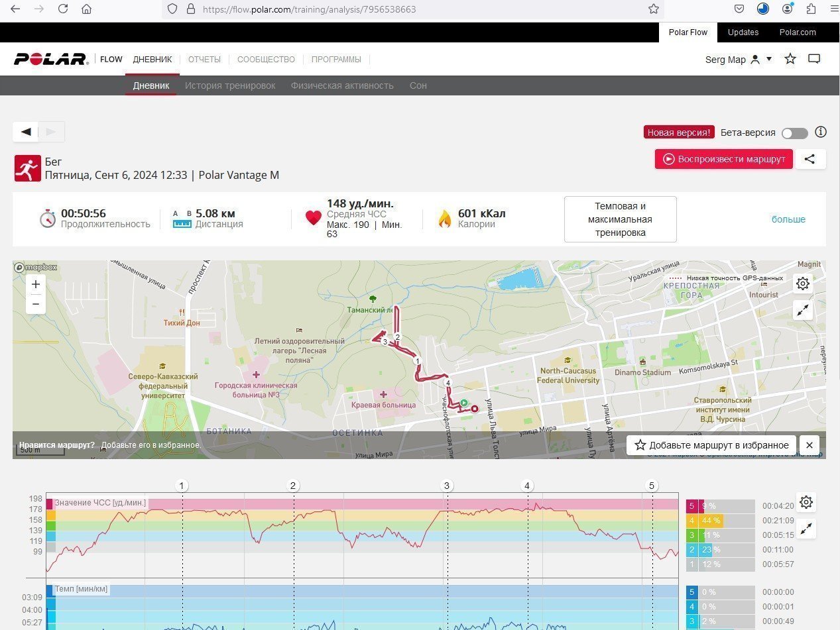Image resolution: width=840 pixels, height=630 pixels.
Task: Click the 00:50:56 duration value
Action: click(84, 213)
